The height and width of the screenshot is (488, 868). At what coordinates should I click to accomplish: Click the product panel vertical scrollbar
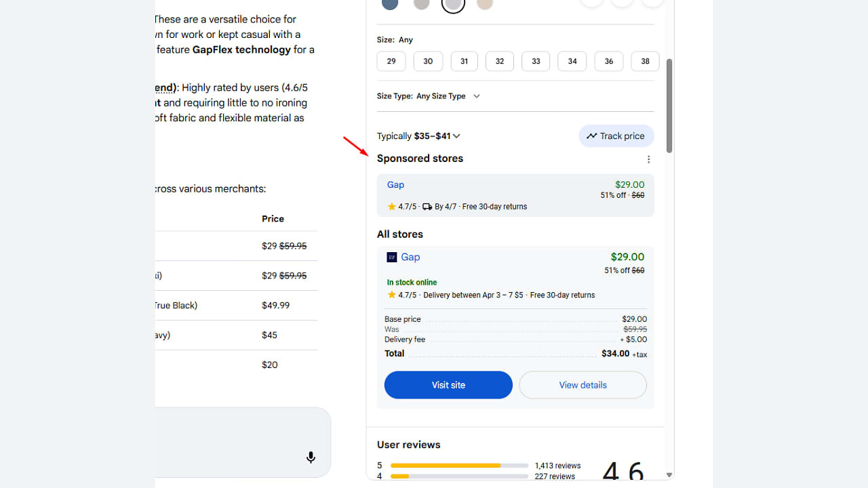(x=669, y=105)
